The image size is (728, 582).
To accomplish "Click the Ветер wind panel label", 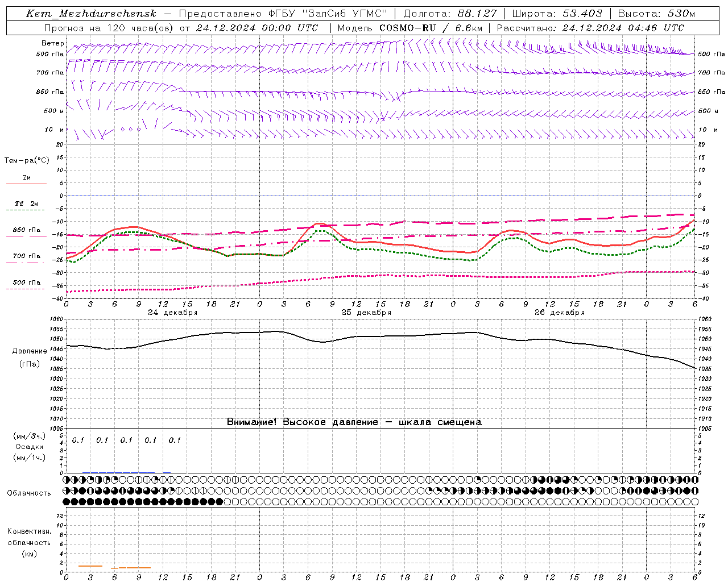I will (x=52, y=43).
